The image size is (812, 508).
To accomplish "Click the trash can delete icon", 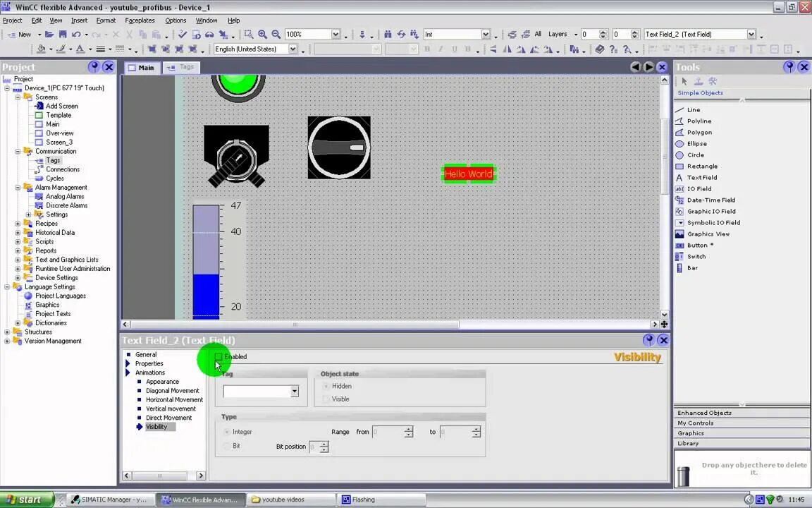I will (x=683, y=476).
